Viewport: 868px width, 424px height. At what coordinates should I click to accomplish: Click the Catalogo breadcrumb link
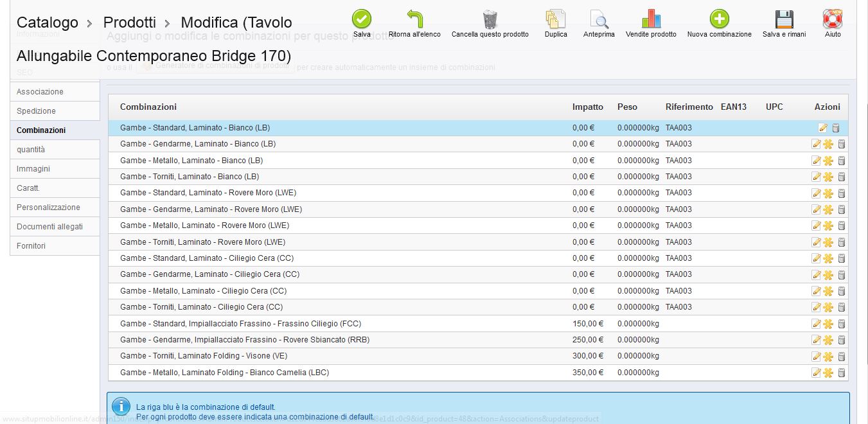tap(48, 23)
